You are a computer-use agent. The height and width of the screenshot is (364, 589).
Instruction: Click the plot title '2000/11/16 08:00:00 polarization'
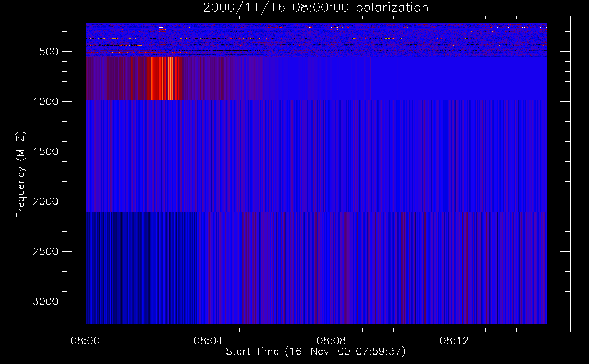(316, 7)
